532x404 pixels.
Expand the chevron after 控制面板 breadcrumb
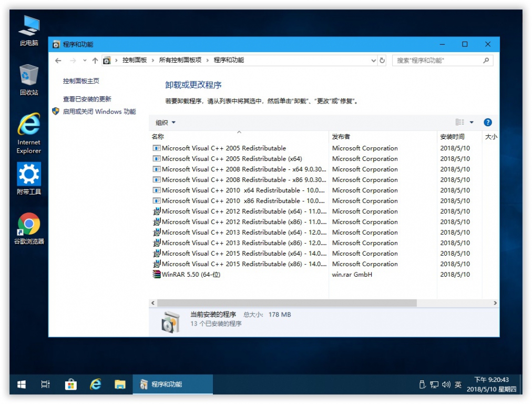click(x=152, y=60)
